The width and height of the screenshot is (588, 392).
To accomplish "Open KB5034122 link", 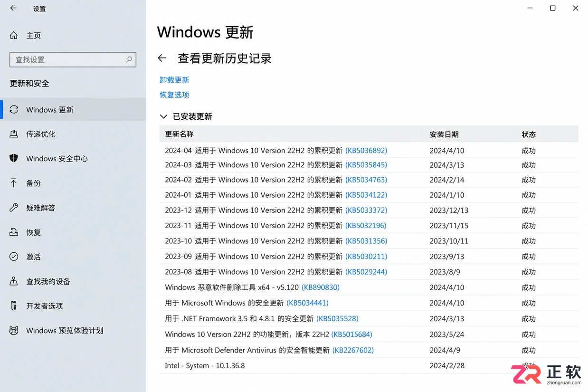I will tap(366, 195).
